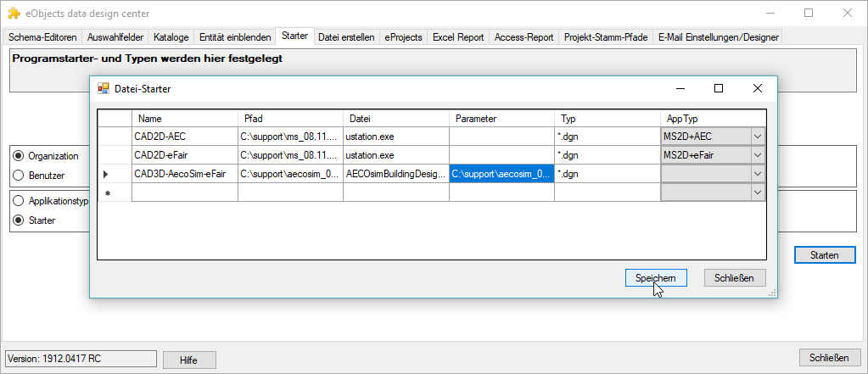Click the Version: 1912.0417 RC field
868x374 pixels.
coord(81,359)
